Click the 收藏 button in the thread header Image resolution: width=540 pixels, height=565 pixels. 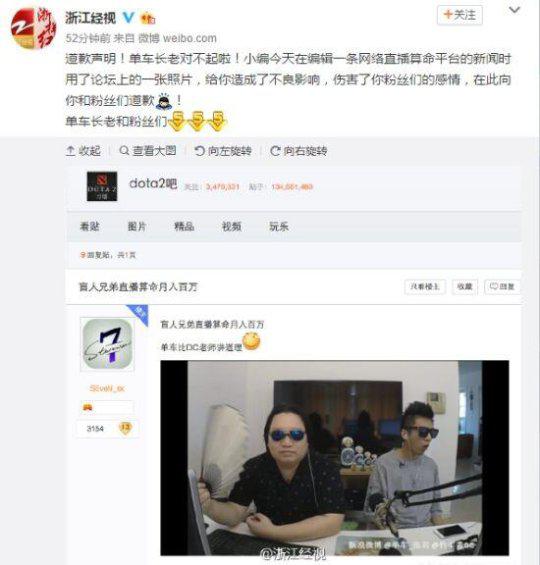point(465,286)
